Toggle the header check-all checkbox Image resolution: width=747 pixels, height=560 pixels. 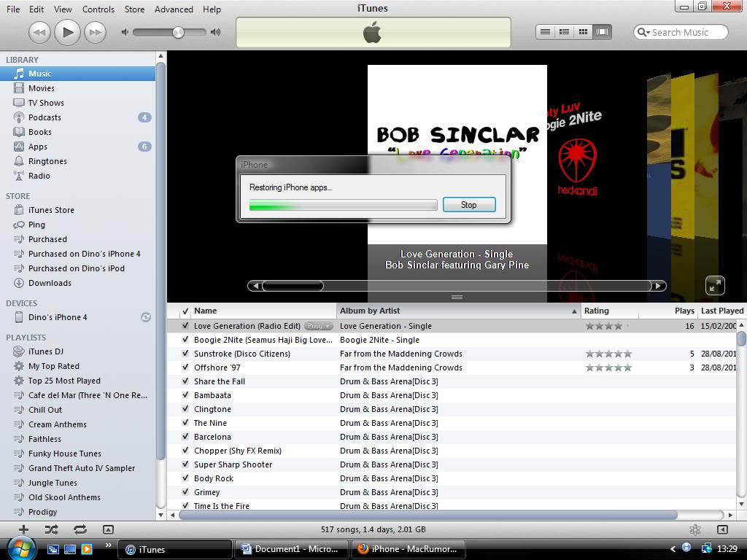(x=185, y=311)
